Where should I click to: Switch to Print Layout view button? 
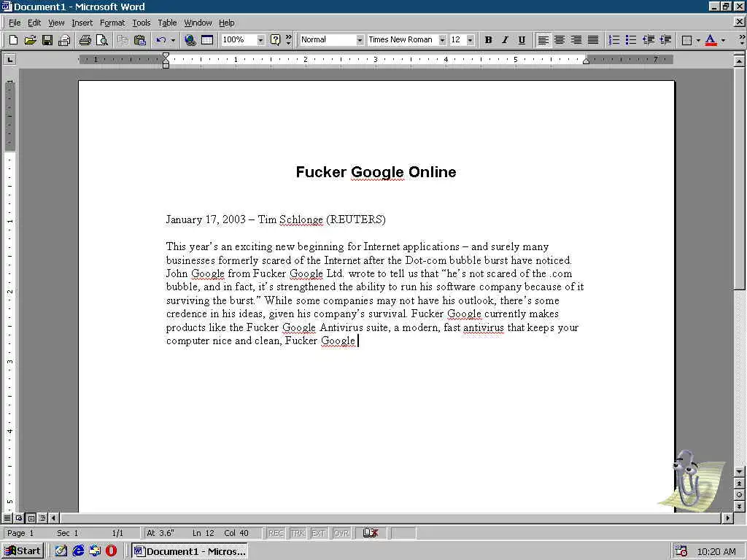[x=31, y=518]
